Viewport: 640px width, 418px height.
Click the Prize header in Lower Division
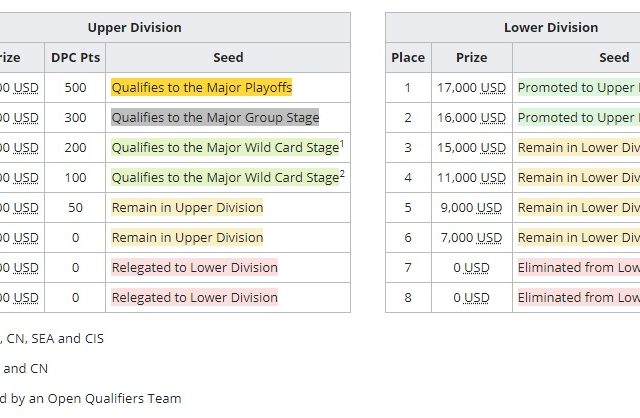[x=472, y=58]
